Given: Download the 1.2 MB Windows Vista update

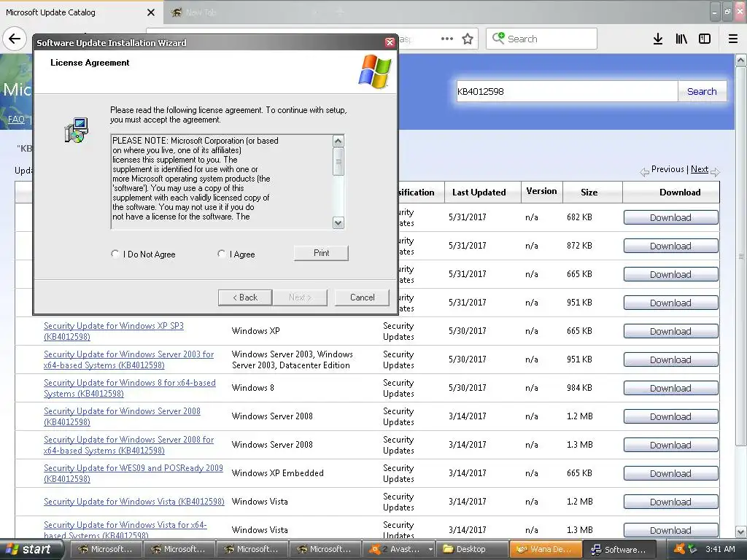Looking at the screenshot, I should click(670, 502).
